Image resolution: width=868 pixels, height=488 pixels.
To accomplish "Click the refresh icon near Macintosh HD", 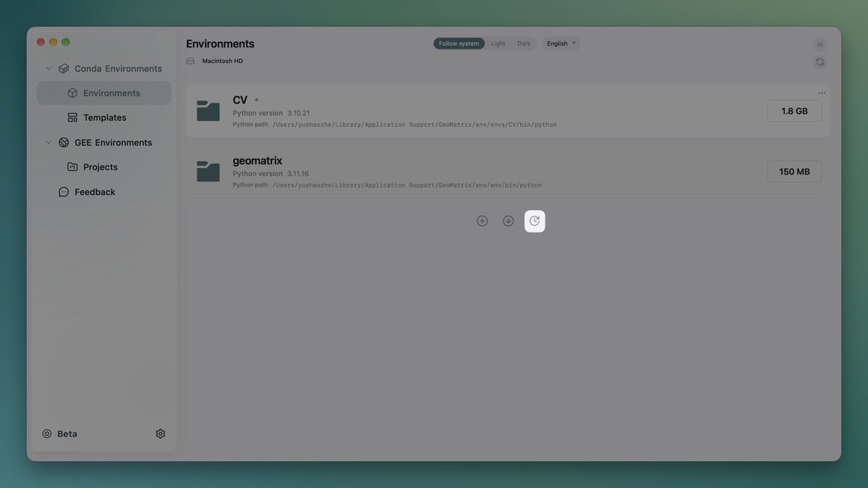I will click(x=820, y=62).
